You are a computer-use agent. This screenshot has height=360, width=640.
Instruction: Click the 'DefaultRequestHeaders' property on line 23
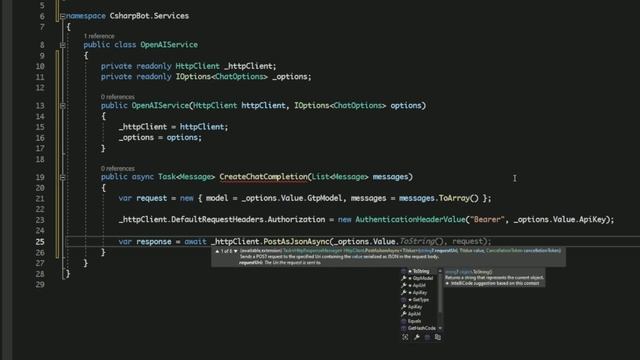217,219
